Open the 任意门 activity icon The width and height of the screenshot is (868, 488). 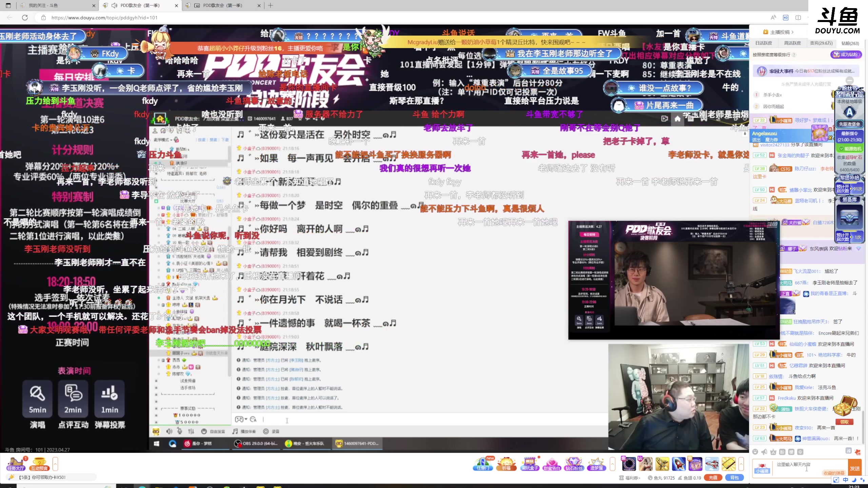click(483, 464)
